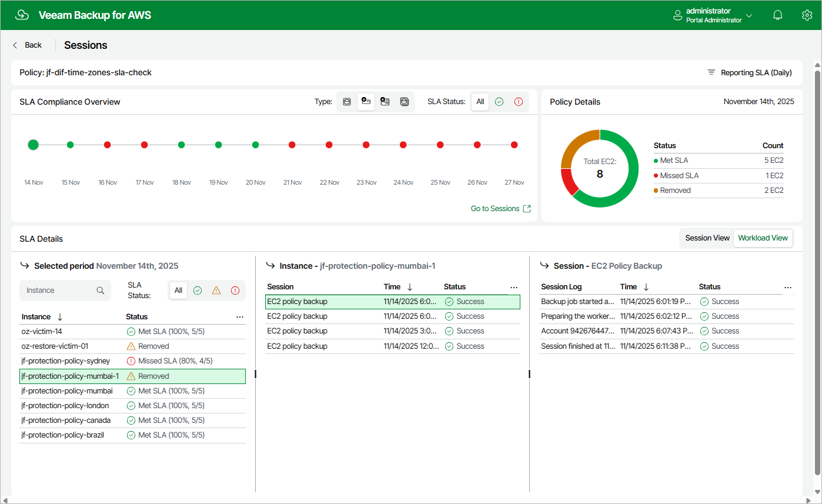Select instance jf-protection-policy-sydney
Viewport: 822px width, 504px height.
[x=132, y=361]
